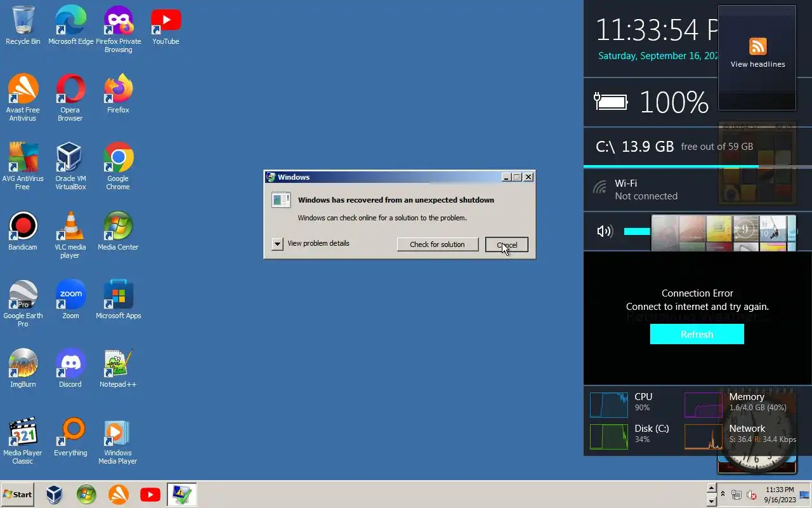Open the Everything search desktop icon
812x508 pixels.
[x=70, y=437]
